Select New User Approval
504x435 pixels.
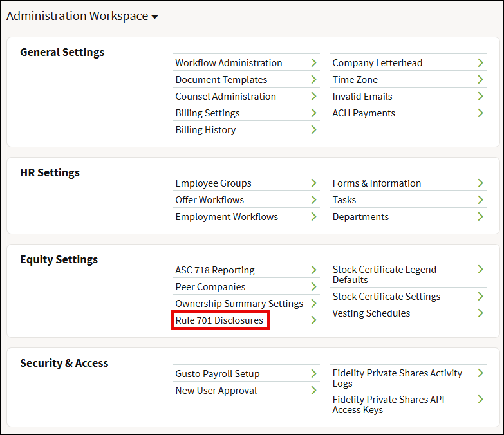[x=216, y=391]
